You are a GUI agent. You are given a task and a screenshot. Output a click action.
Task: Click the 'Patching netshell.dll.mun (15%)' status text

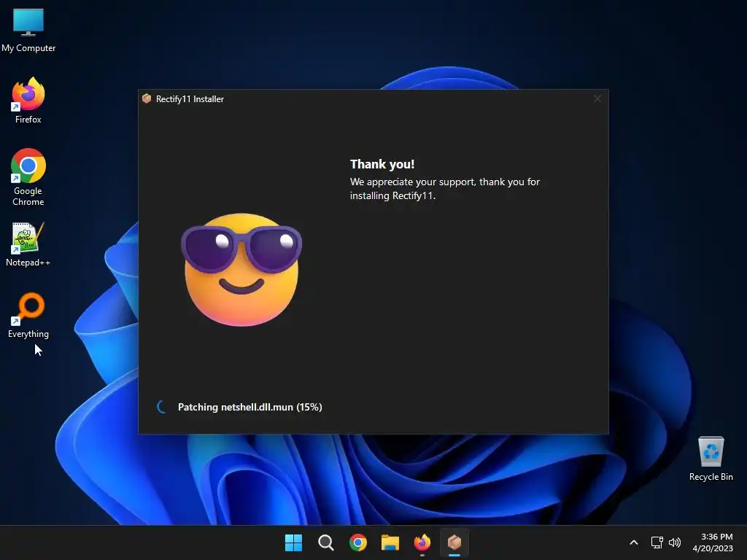point(250,407)
